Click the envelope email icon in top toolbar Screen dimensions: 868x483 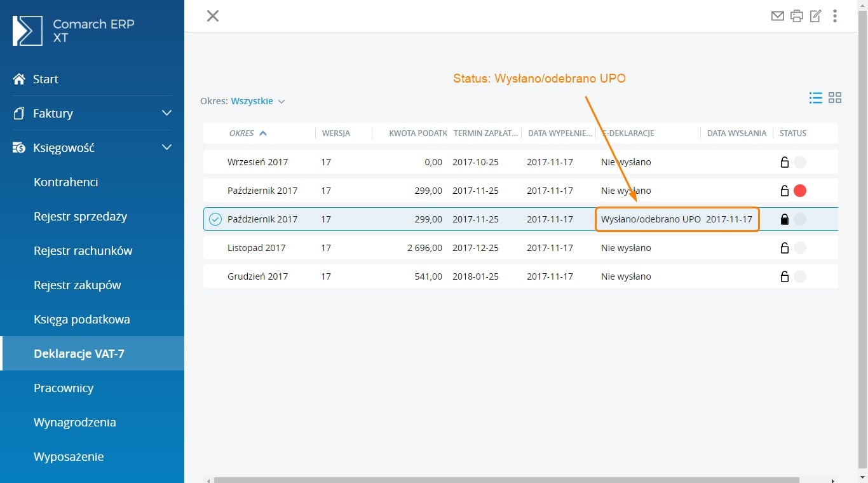tap(777, 16)
